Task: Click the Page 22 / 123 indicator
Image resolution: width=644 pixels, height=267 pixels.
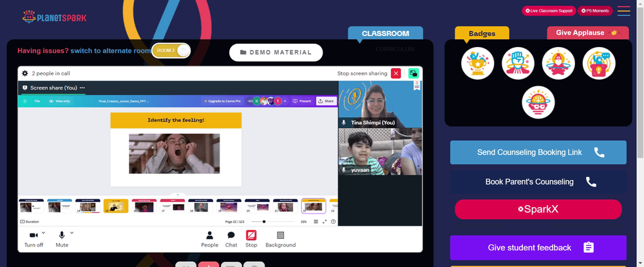Action: coord(235,221)
